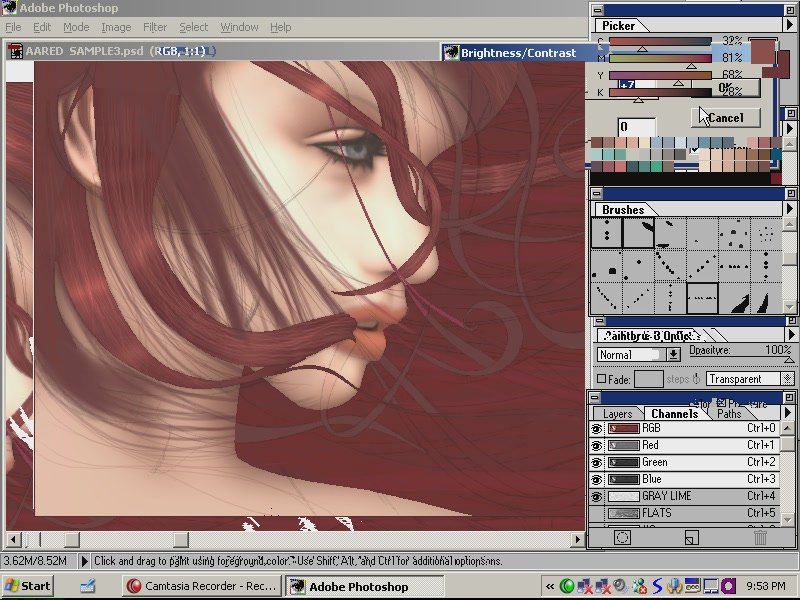The width and height of the screenshot is (800, 600).
Task: Click the Opacity slider handle
Action: (789, 360)
